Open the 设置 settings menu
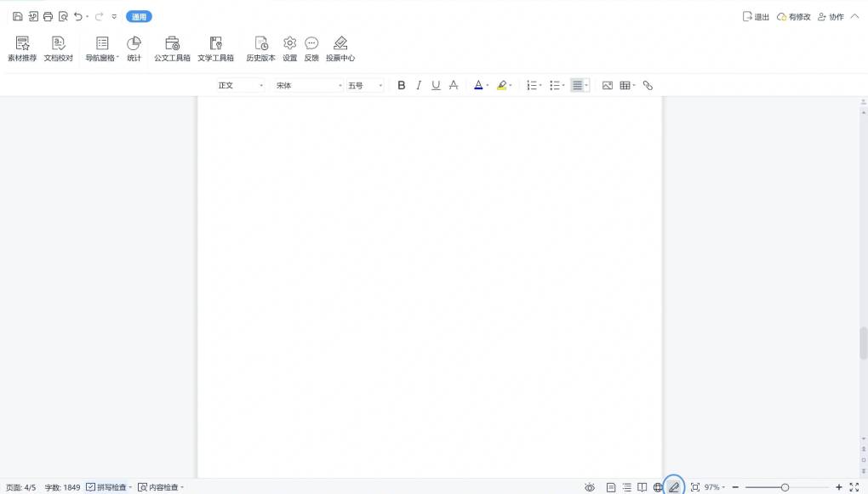The image size is (868, 494). [288, 47]
